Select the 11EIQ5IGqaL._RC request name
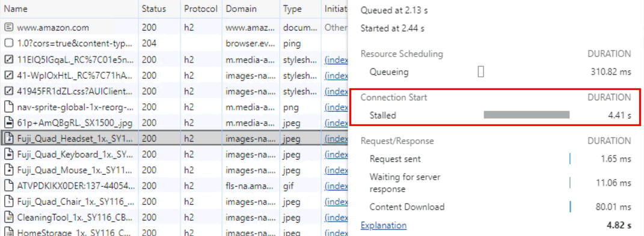644x236 pixels. pos(75,59)
